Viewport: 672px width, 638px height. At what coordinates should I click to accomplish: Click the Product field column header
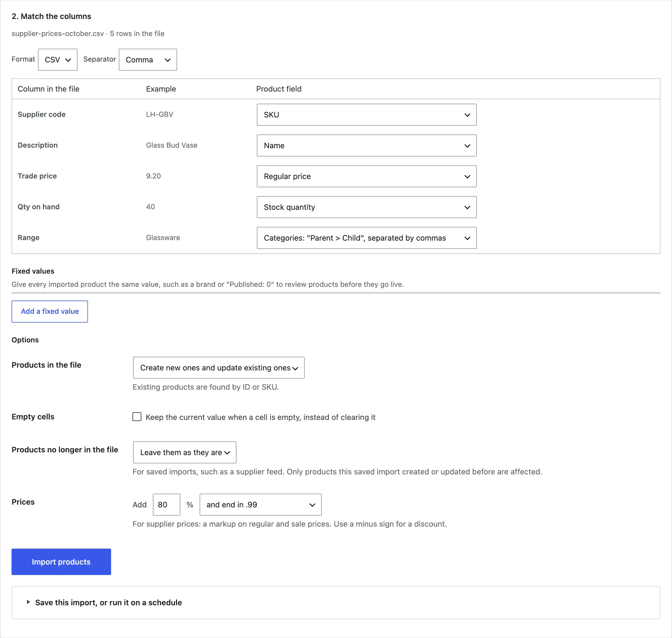coord(279,89)
